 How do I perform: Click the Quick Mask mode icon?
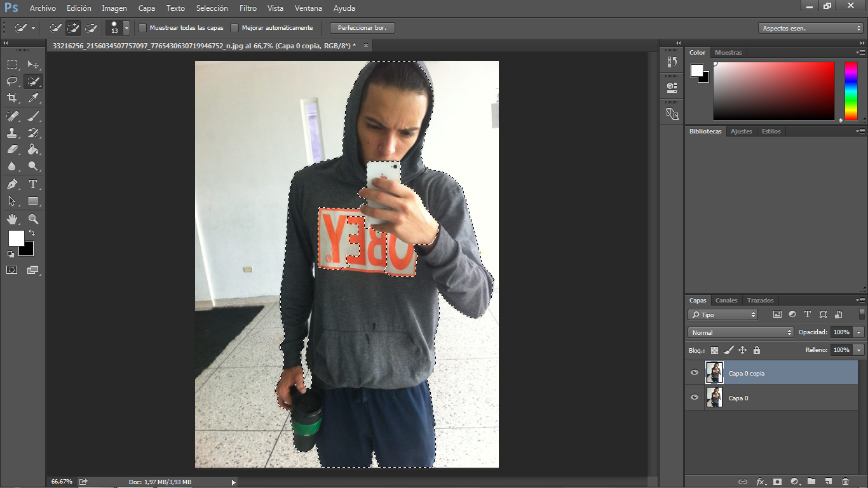(11, 270)
